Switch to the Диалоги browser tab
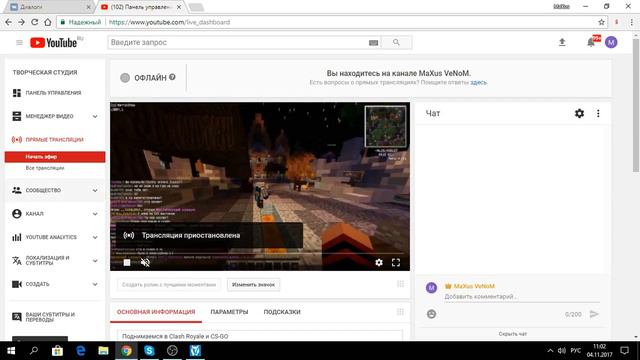This screenshot has height=360, width=640. (x=49, y=7)
